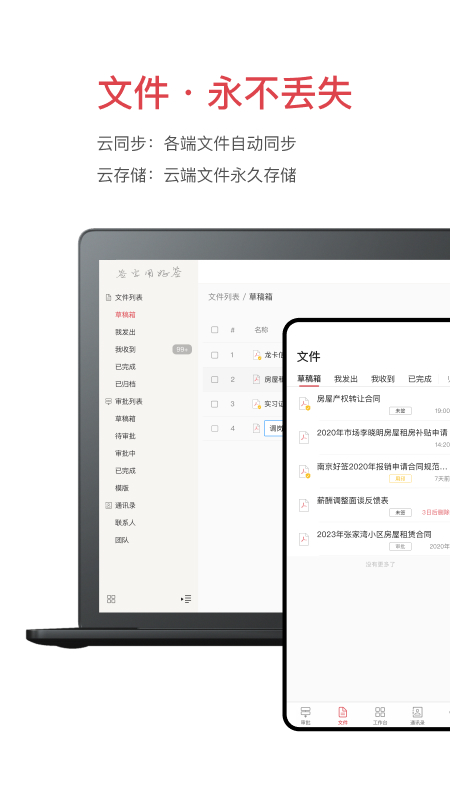The image size is (450, 800).
Task: Click the 未签 tag under 房屋产权转让合同
Action: coord(401,411)
